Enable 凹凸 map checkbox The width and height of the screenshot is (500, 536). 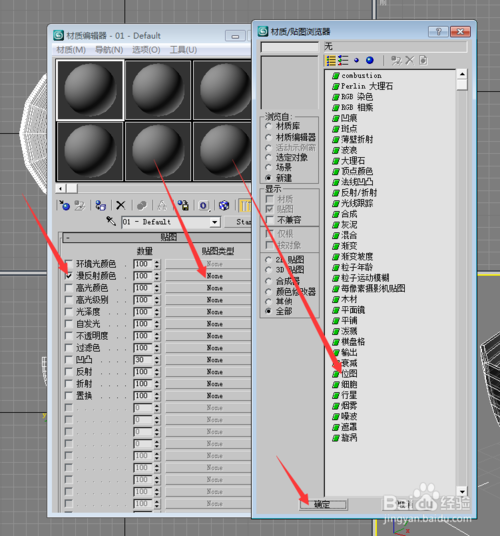tap(69, 360)
